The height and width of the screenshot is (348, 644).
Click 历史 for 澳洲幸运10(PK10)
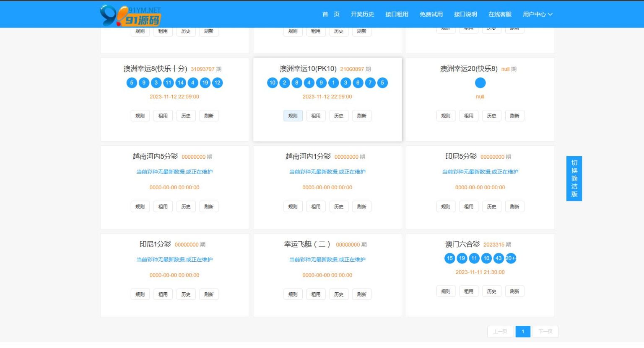339,116
